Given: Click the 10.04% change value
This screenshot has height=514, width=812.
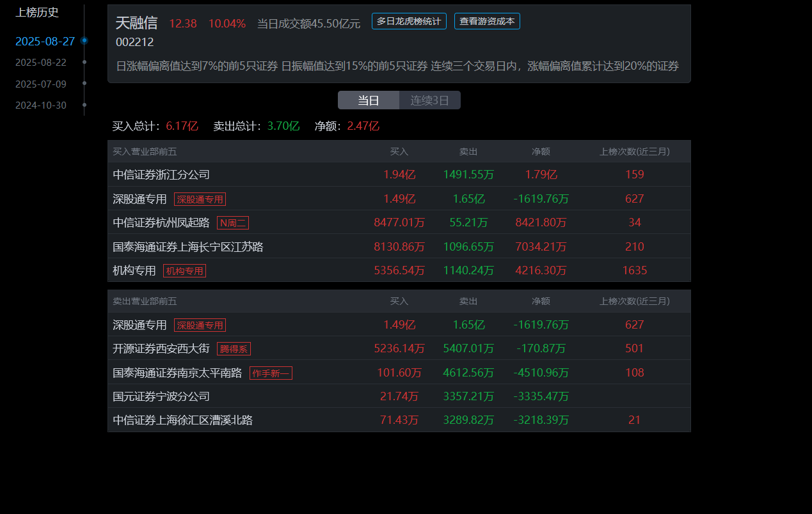Looking at the screenshot, I should coord(227,24).
